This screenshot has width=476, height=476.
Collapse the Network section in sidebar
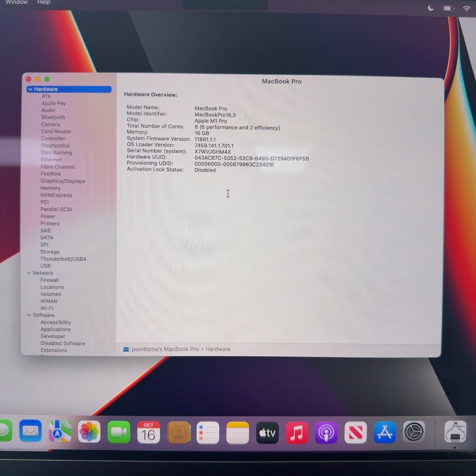(29, 273)
